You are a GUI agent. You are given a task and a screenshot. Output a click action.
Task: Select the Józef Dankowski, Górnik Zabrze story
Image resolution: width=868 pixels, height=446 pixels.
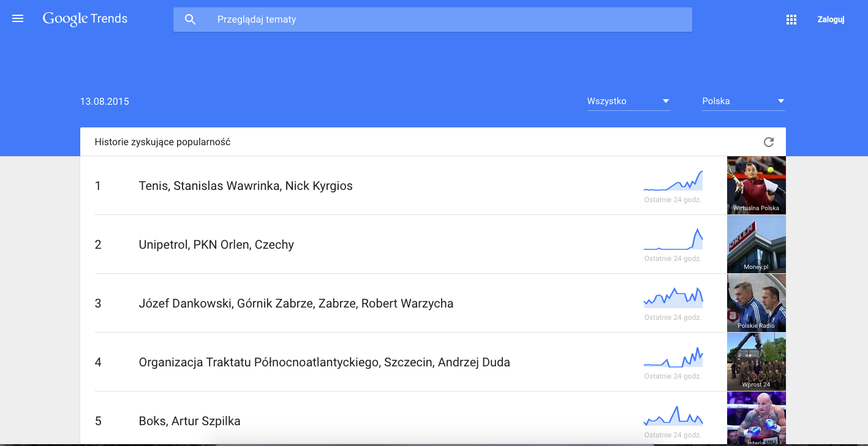296,303
